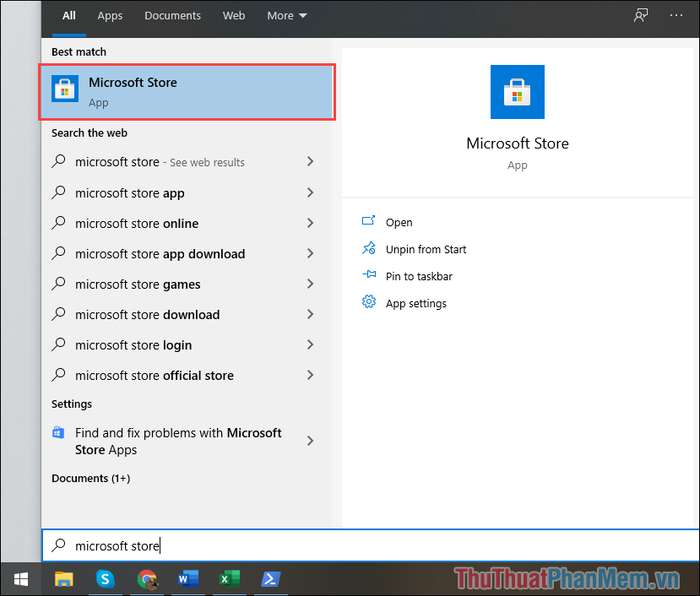Click Pin to taskbar
Image resolution: width=700 pixels, height=596 pixels.
coord(419,276)
